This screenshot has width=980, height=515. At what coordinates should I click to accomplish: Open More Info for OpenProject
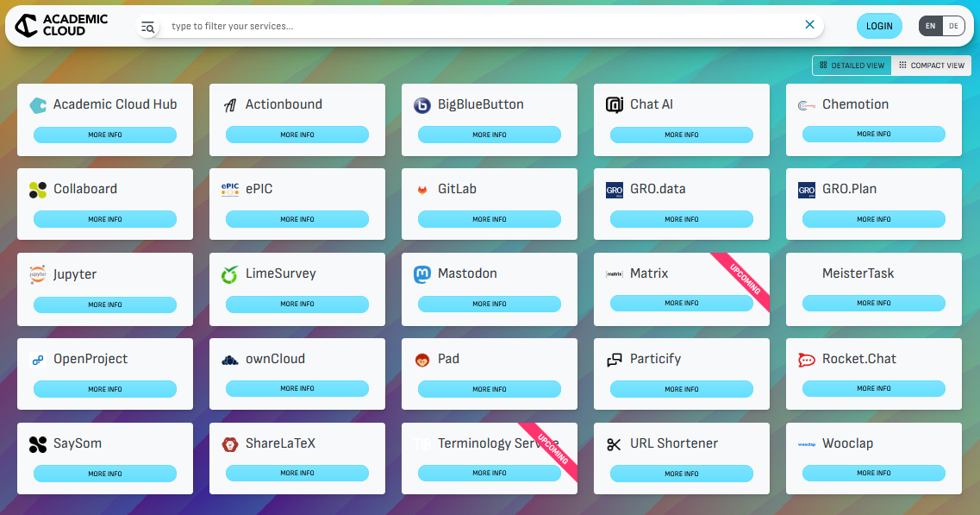pyautogui.click(x=105, y=389)
